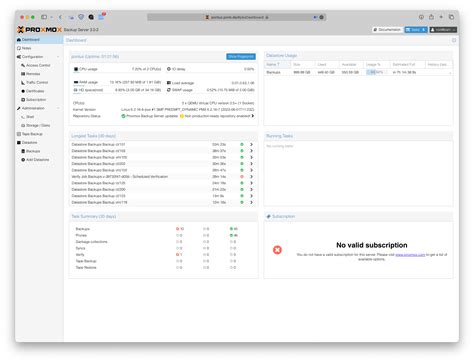
Task: Sort Datastore Usage by Size column
Action: point(303,64)
